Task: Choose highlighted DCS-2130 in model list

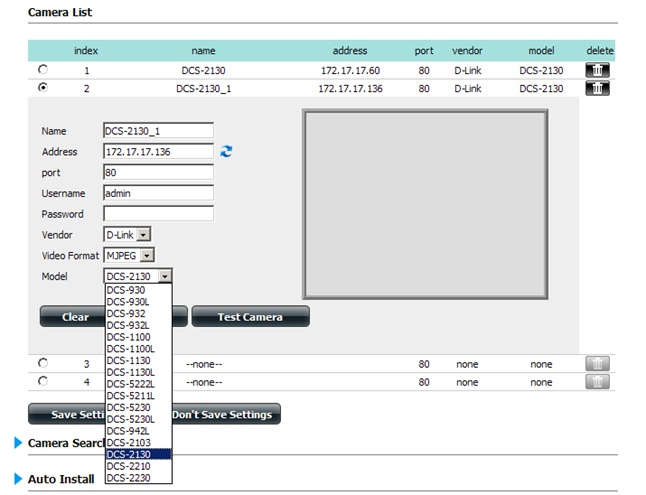Action: (138, 454)
